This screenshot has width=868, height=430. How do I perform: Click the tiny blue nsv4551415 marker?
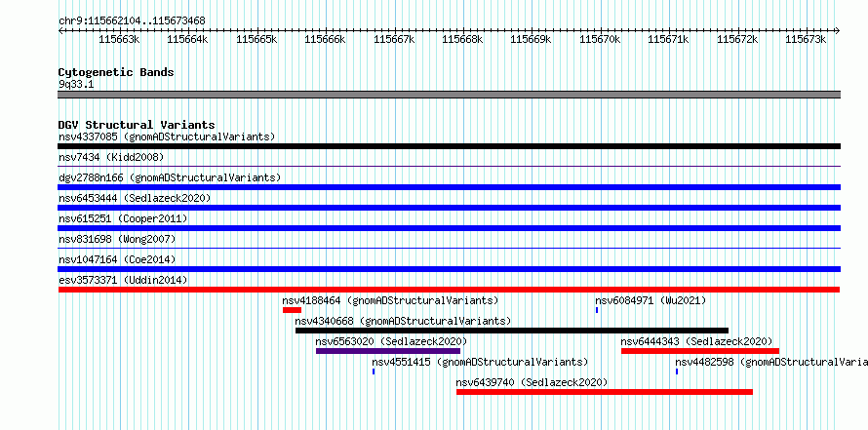pos(374,371)
